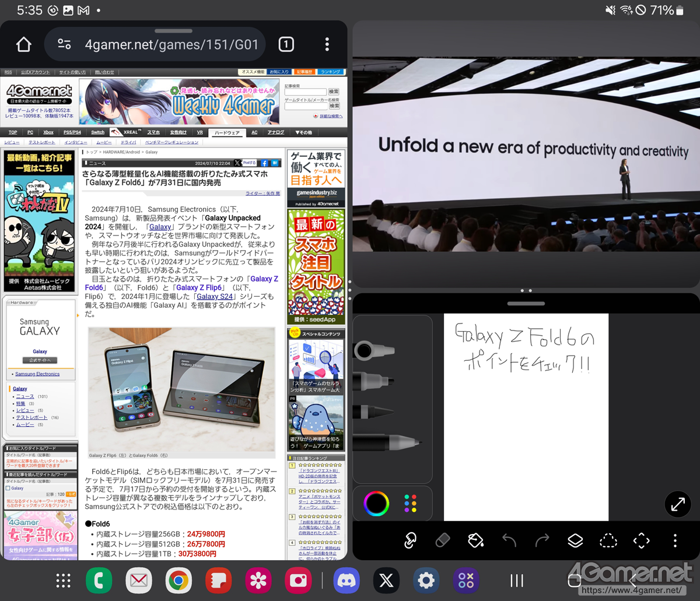The width and height of the screenshot is (700, 601).
Task: Undo the last drawing stroke
Action: tap(509, 540)
